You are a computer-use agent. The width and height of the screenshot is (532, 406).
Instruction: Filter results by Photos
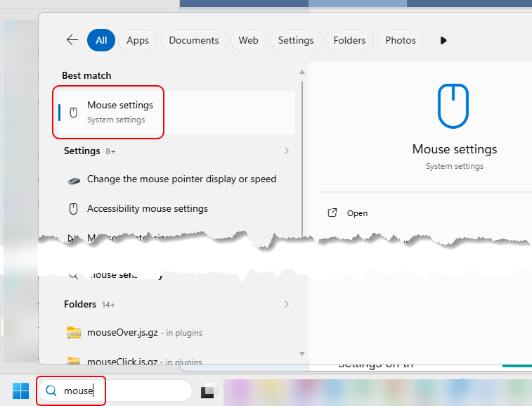click(401, 40)
